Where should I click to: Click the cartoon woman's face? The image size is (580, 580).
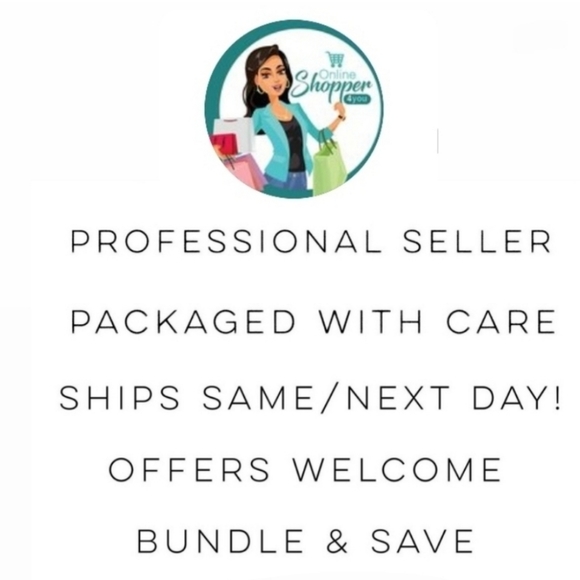click(274, 77)
